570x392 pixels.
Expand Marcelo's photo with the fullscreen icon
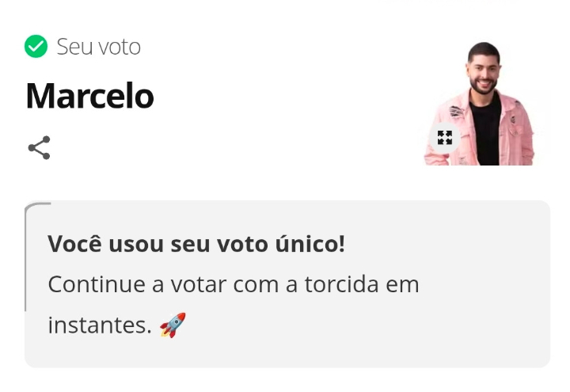click(445, 138)
